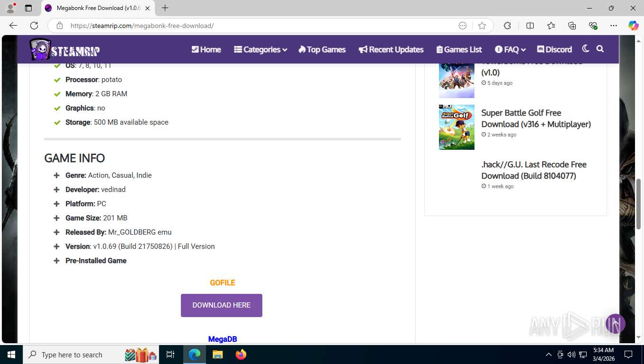View site information lock icon
The height and width of the screenshot is (364, 644).
(x=60, y=26)
